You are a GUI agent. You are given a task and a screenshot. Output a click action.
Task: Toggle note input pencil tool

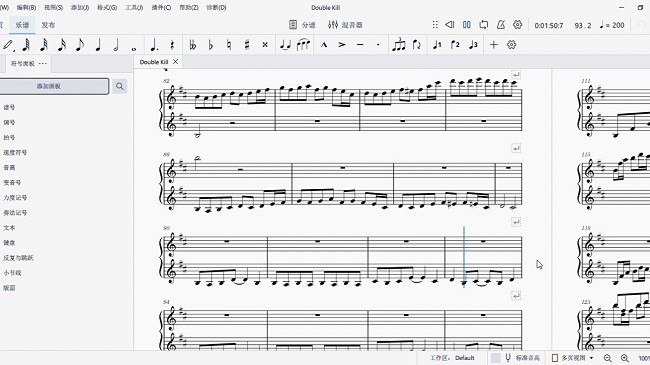click(8, 45)
